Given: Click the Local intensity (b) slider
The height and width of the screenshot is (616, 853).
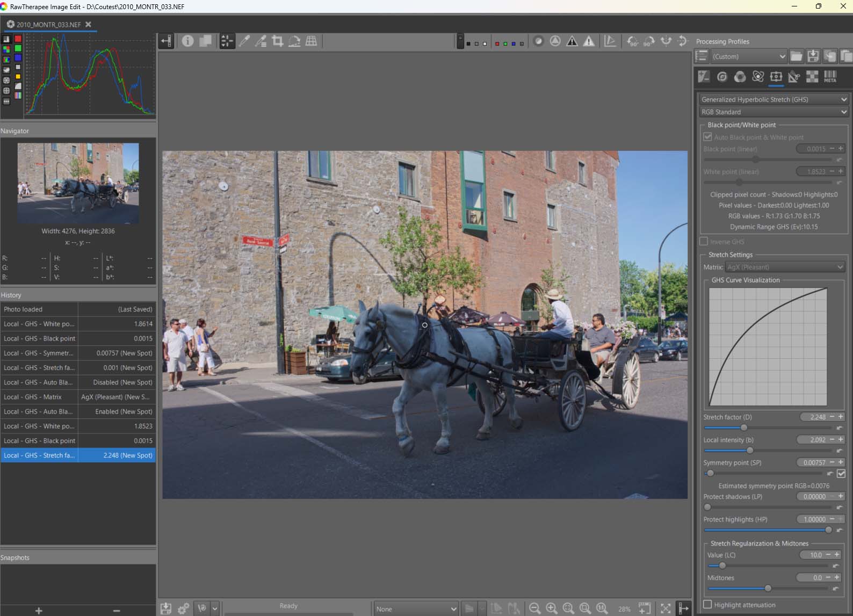Looking at the screenshot, I should click(750, 451).
